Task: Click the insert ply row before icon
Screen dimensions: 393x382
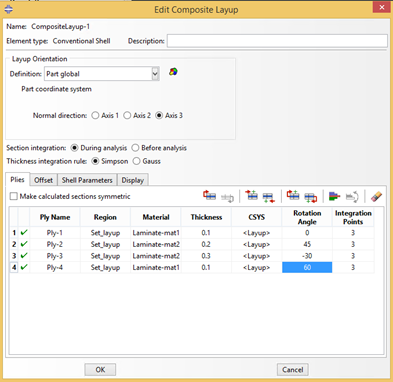Action: pos(251,195)
